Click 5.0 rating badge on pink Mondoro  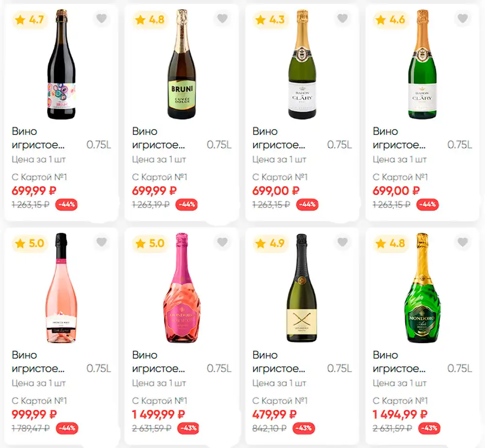150,243
